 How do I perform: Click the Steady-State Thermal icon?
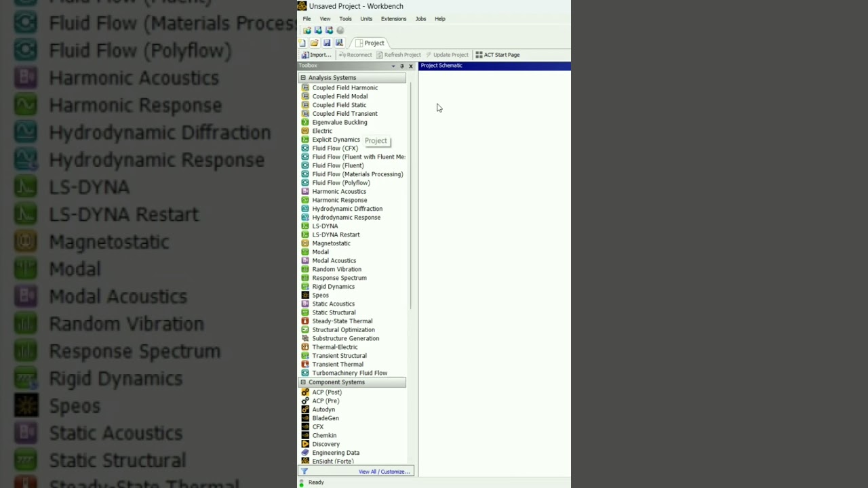tap(305, 321)
